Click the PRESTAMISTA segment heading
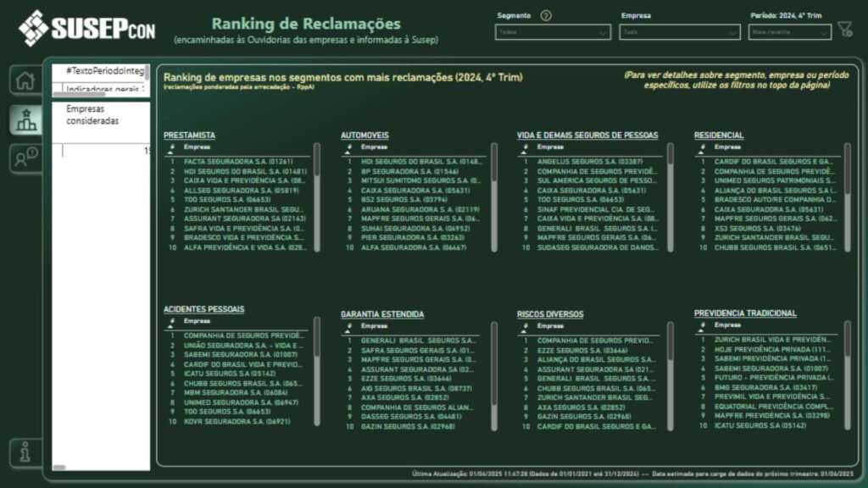Viewport: 868px width, 488px height. pos(191,135)
